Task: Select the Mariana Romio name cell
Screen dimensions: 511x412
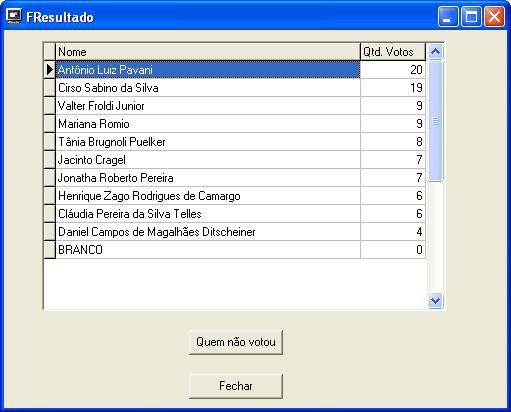Action: point(208,124)
